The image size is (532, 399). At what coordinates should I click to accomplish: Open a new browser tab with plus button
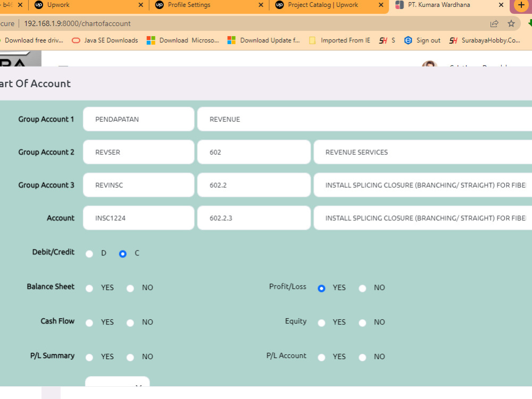[x=521, y=5]
